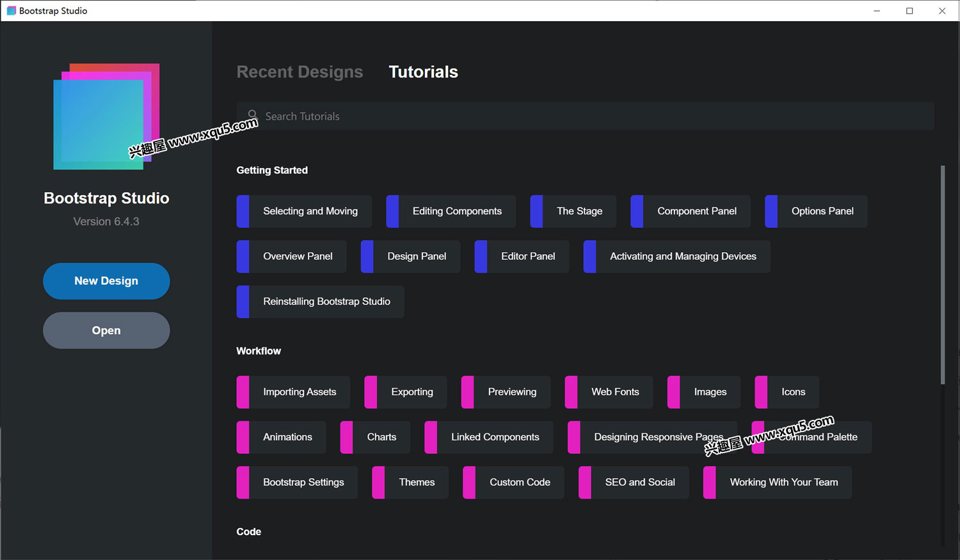Image resolution: width=960 pixels, height=560 pixels.
Task: Select the Tutorials tab
Action: tap(423, 72)
